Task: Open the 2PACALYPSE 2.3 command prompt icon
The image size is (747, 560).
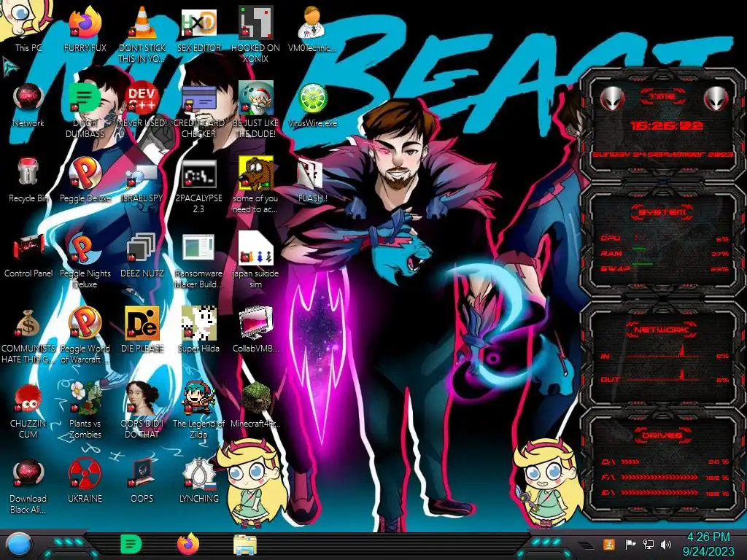Action: (198, 173)
